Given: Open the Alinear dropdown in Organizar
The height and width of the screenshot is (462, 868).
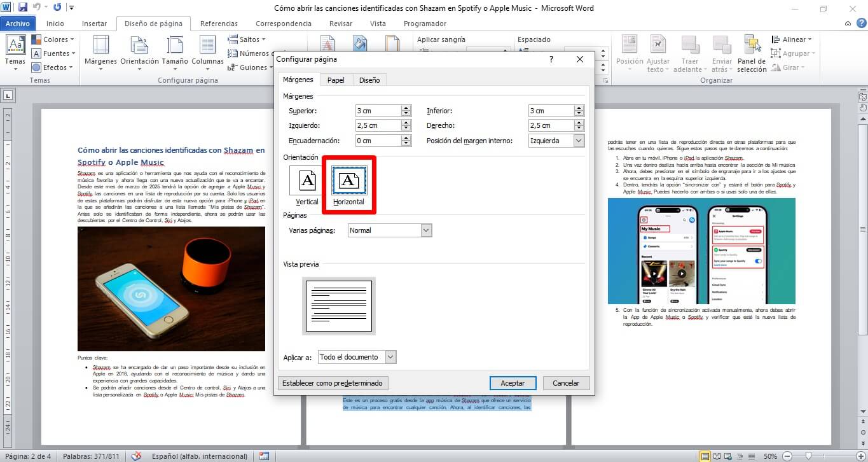Looking at the screenshot, I should [x=792, y=39].
